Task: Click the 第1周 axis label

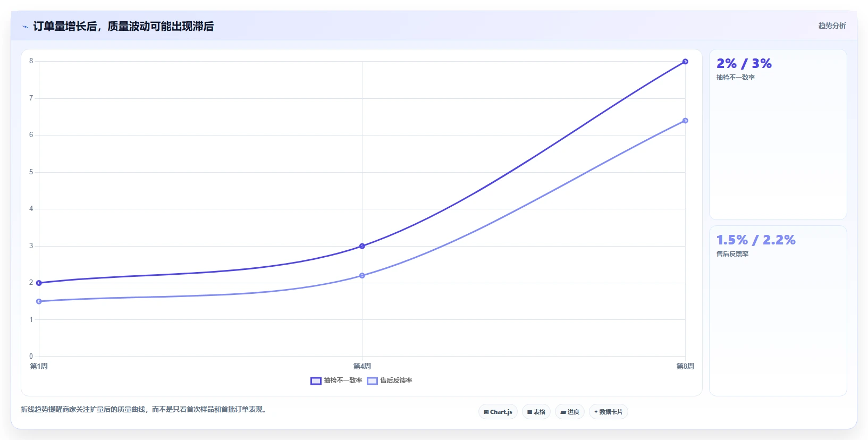Action: pyautogui.click(x=39, y=366)
